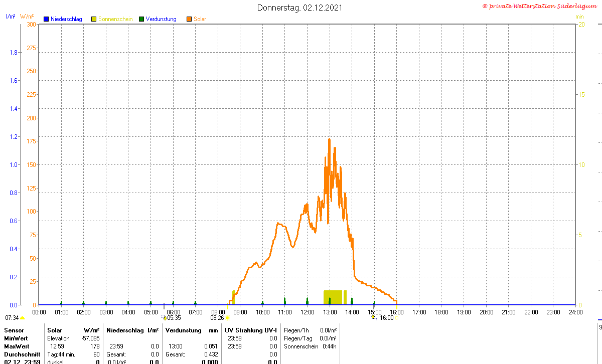Click the sun icon next to 07:34
Image resolution: width=602 pixels, height=364 pixels.
click(23, 318)
